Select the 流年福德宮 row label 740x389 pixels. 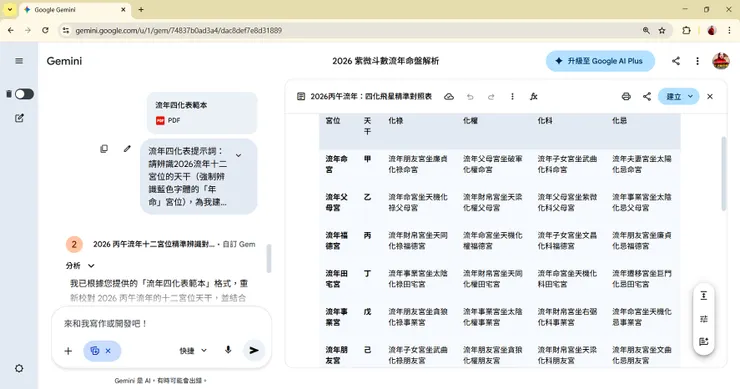tap(336, 240)
